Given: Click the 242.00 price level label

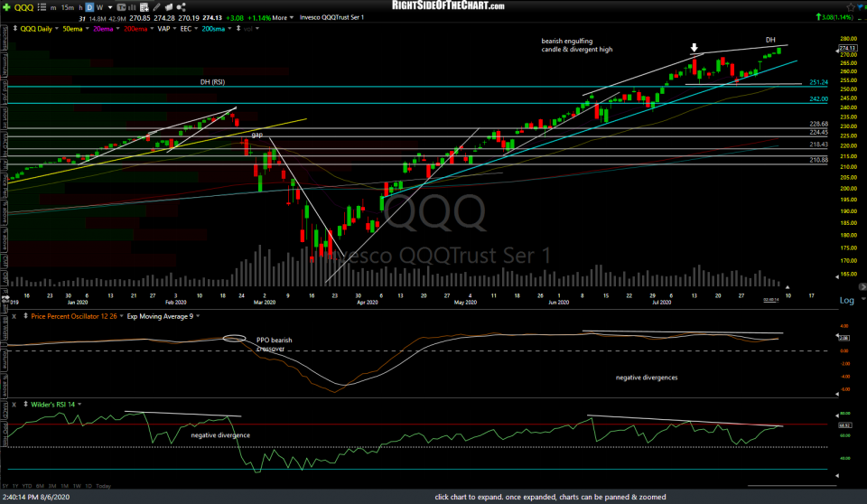Looking at the screenshot, I should [819, 99].
